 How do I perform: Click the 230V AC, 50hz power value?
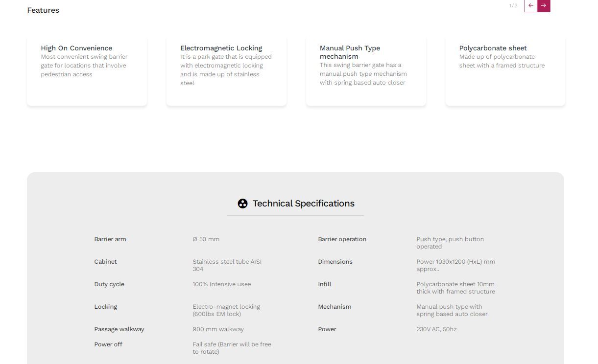(x=436, y=329)
